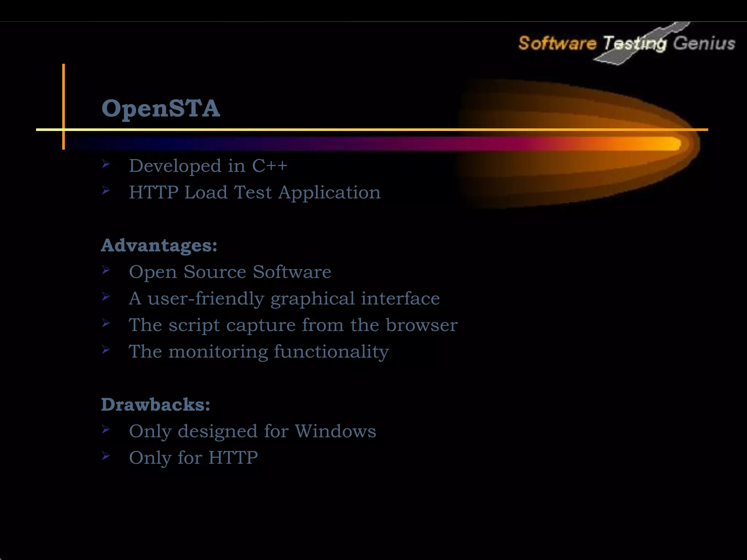Image resolution: width=747 pixels, height=560 pixels.
Task: Click the 'Advantages:' heading
Action: [x=159, y=245]
